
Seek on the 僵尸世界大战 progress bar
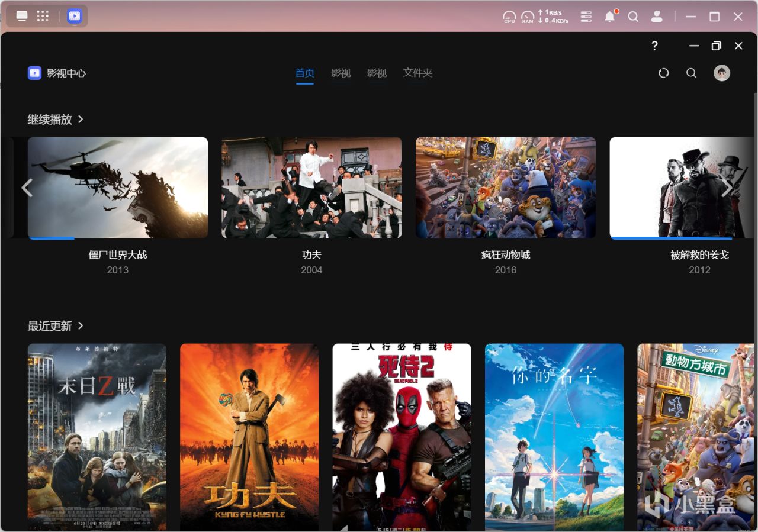click(x=118, y=238)
